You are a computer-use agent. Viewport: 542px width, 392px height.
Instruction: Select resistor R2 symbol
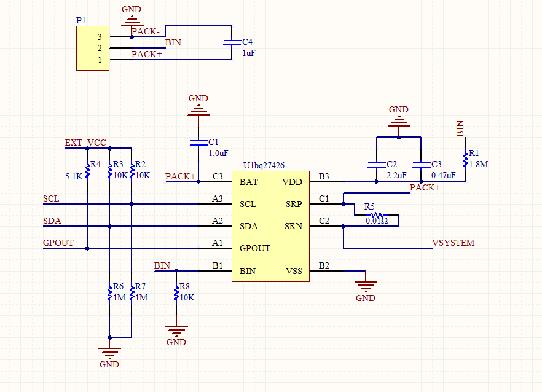pos(132,170)
